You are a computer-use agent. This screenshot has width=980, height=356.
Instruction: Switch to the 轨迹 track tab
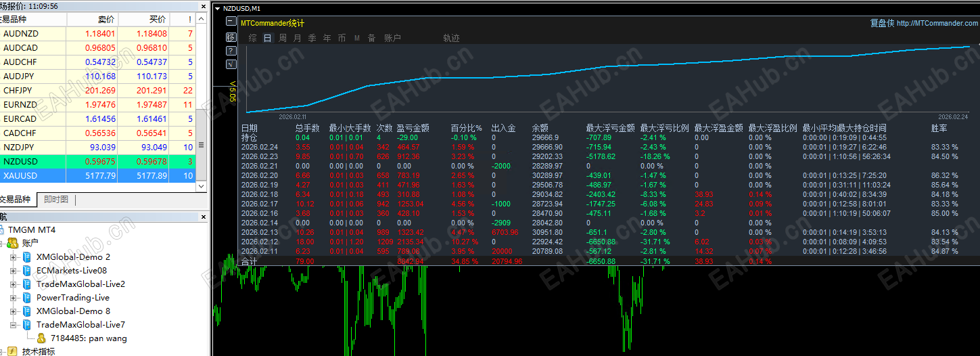coord(452,39)
